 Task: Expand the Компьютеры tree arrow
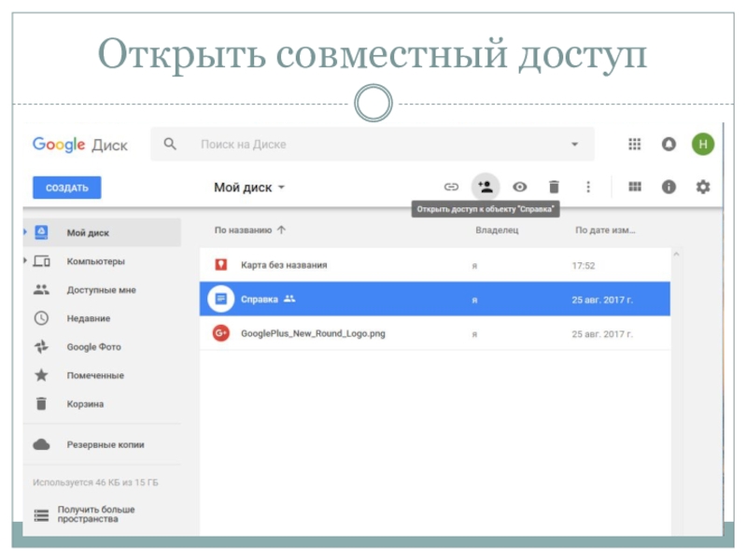(x=25, y=260)
